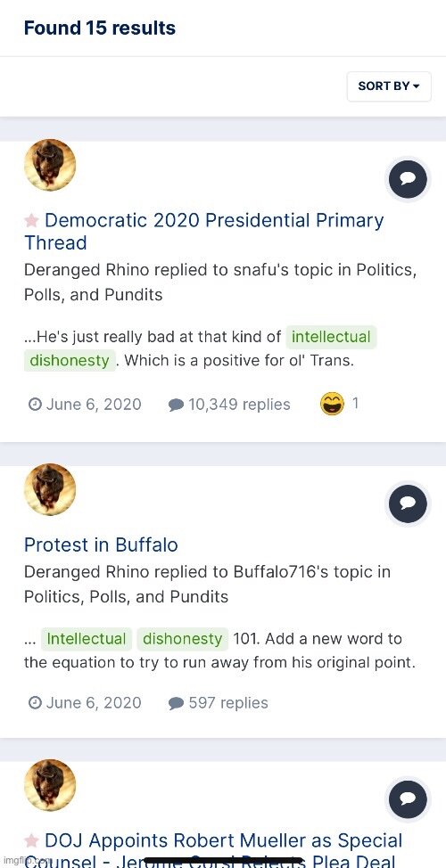Image resolution: width=446 pixels, height=868 pixels.
Task: Click the 10,349 replies count
Action: [229, 405]
